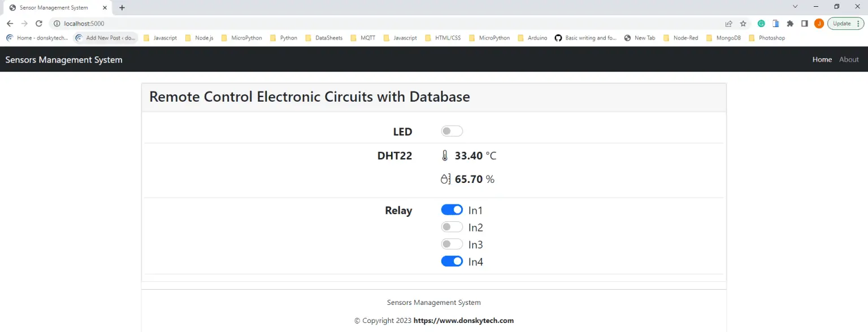Click the green extension icon in the toolbar
The image size is (868, 332).
click(x=761, y=23)
